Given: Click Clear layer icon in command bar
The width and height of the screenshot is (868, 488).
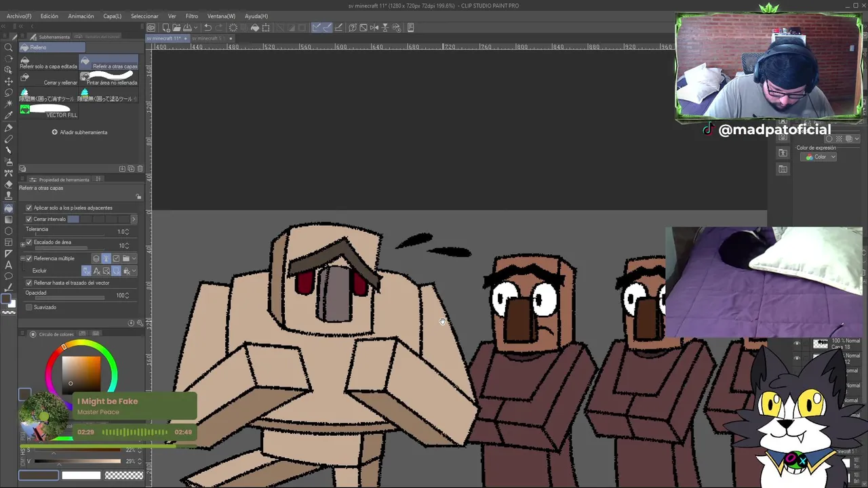Looking at the screenshot, I should pyautogui.click(x=233, y=28).
